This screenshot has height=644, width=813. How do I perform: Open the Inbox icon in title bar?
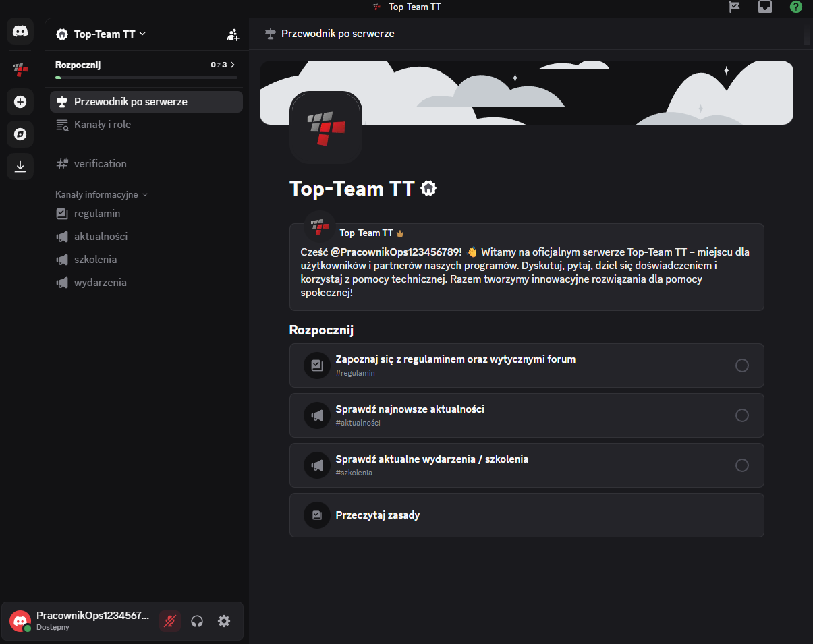click(x=765, y=7)
